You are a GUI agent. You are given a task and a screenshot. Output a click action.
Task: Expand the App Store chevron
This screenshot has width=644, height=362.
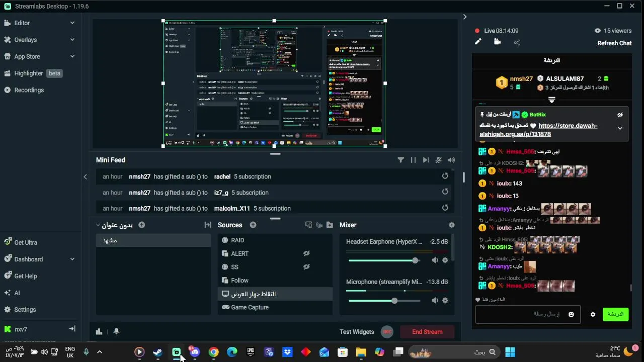click(72, 56)
